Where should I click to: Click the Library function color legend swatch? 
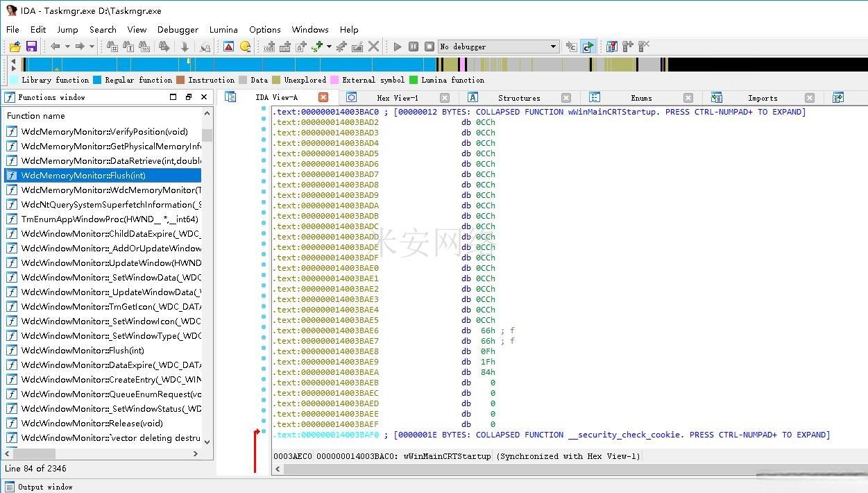(14, 80)
